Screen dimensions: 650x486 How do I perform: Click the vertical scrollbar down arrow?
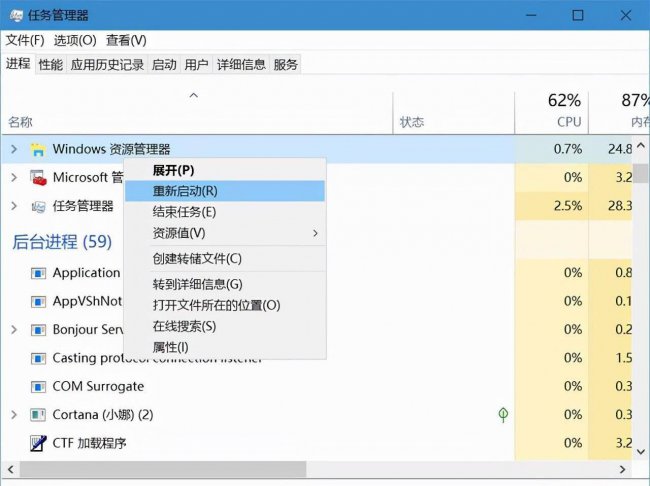click(x=641, y=451)
